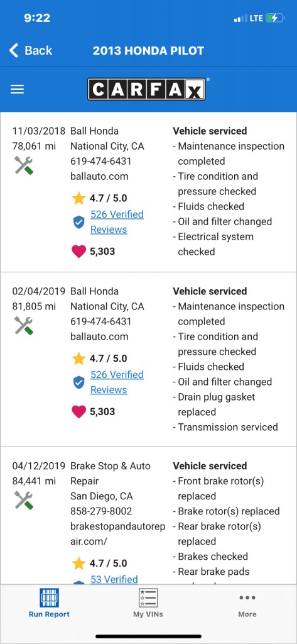Tap ballauto.com in the 02/04/2019 record
297x644 pixels.
coord(99,337)
